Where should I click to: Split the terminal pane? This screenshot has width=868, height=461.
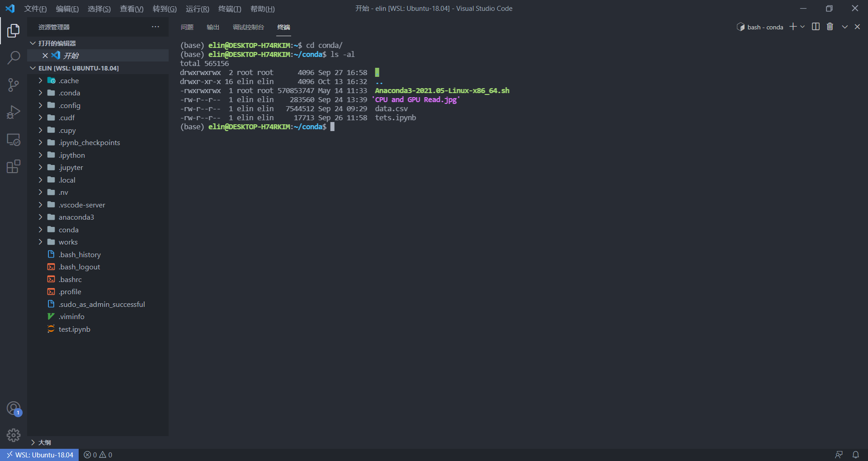pos(816,27)
